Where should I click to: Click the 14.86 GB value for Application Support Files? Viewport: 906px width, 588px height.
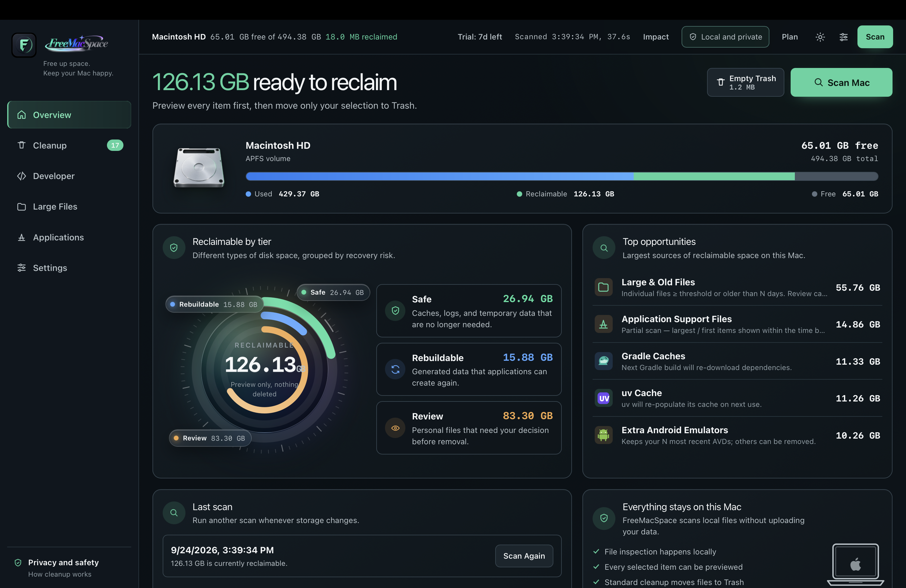[858, 325]
